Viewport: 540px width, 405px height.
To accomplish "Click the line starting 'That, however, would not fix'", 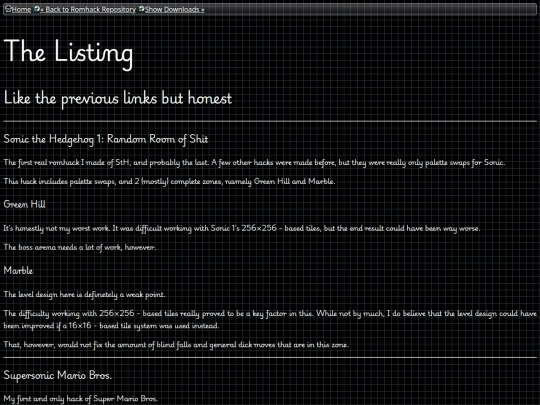I will pyautogui.click(x=176, y=345).
